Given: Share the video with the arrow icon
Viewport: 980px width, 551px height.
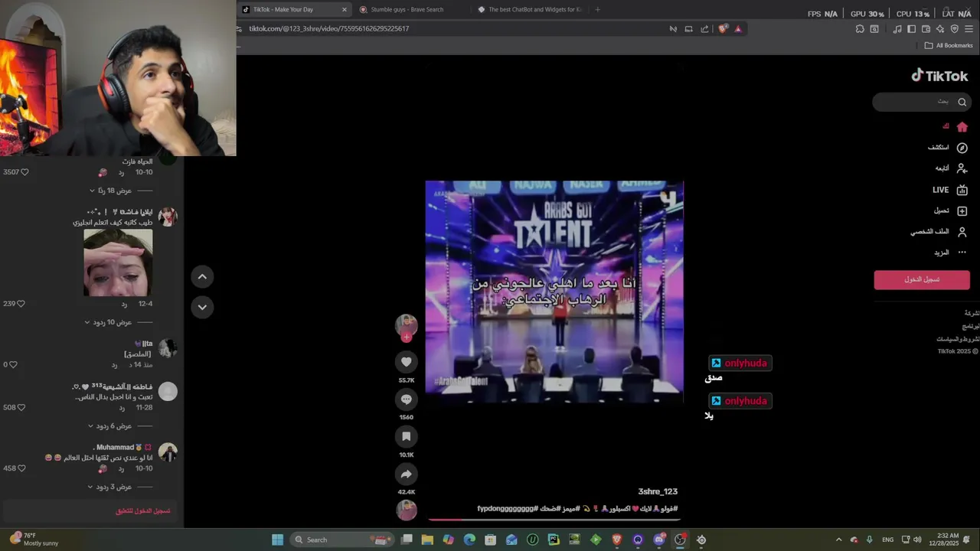Looking at the screenshot, I should tap(407, 474).
